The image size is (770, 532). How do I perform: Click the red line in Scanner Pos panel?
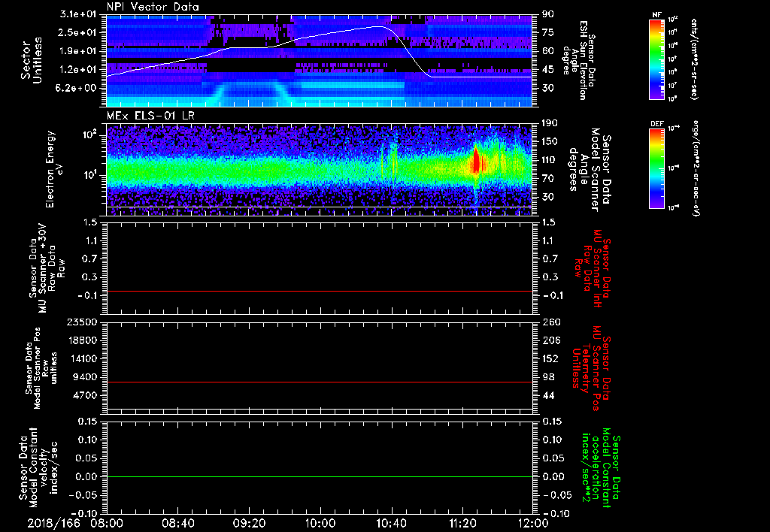319,382
